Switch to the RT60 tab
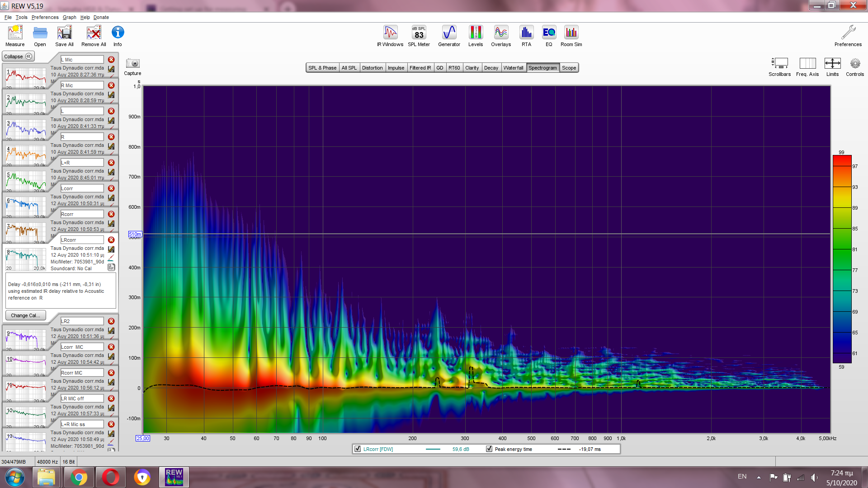 coord(454,68)
